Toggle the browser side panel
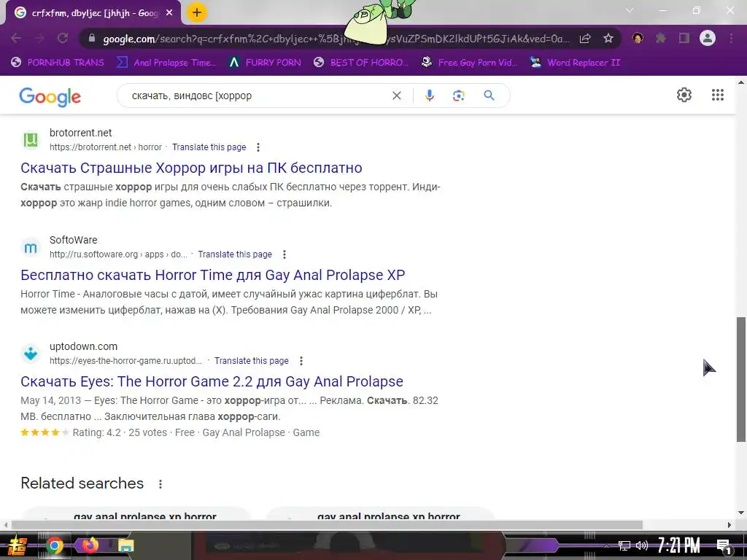The height and width of the screenshot is (560, 747). click(684, 38)
